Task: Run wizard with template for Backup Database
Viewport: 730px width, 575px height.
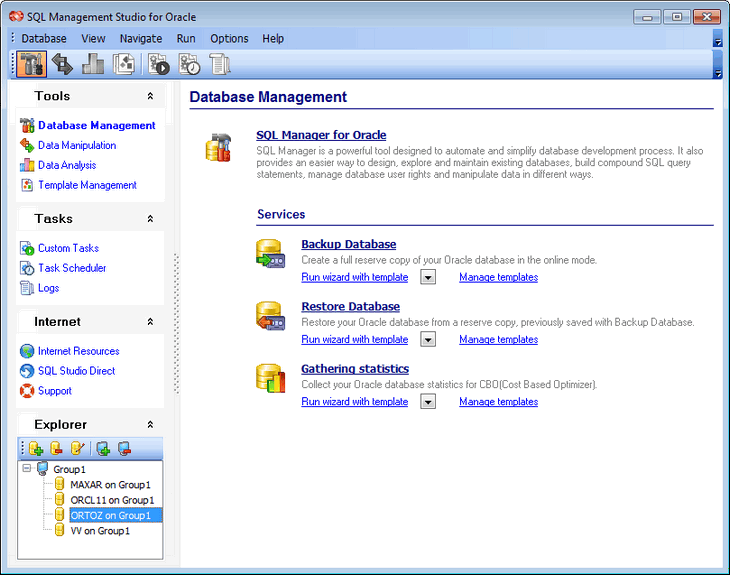Action: [x=355, y=277]
